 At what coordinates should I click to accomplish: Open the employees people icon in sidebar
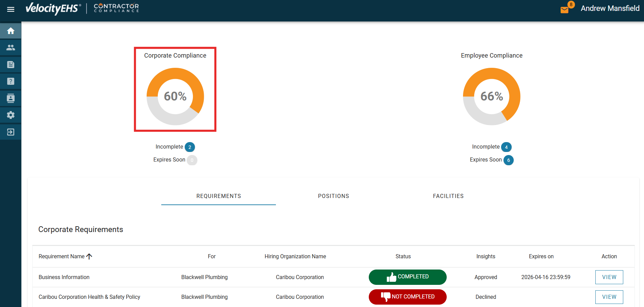11,48
